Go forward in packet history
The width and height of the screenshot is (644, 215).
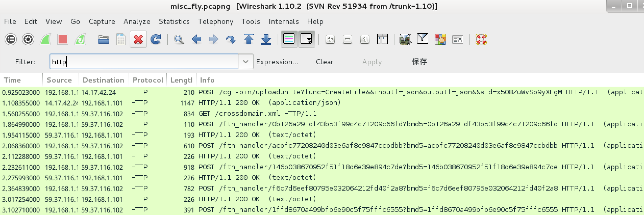click(x=214, y=39)
